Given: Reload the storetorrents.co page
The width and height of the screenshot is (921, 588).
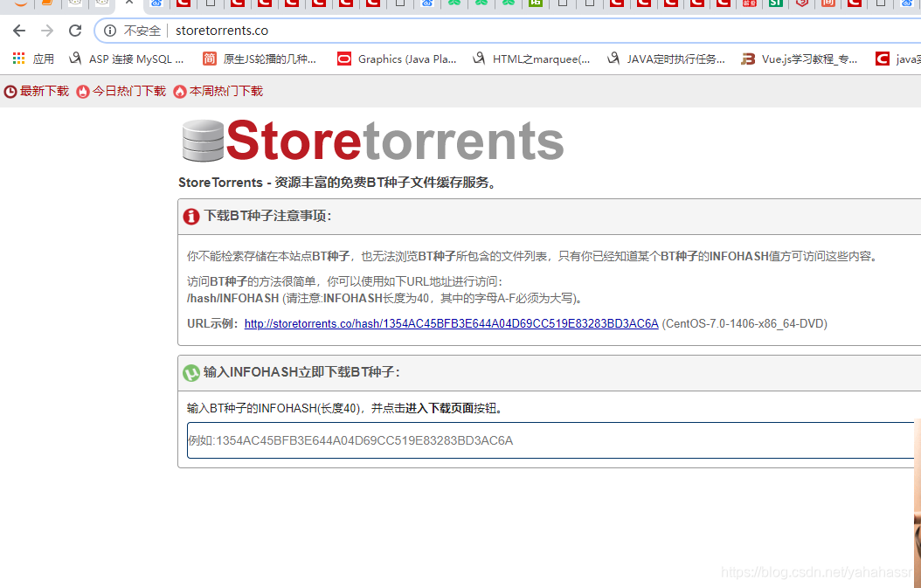Looking at the screenshot, I should 74,31.
